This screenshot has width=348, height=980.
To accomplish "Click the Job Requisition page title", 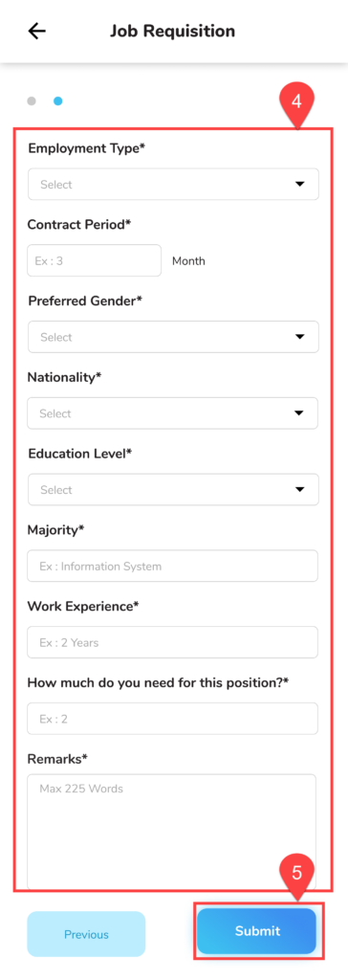I will coord(172,31).
